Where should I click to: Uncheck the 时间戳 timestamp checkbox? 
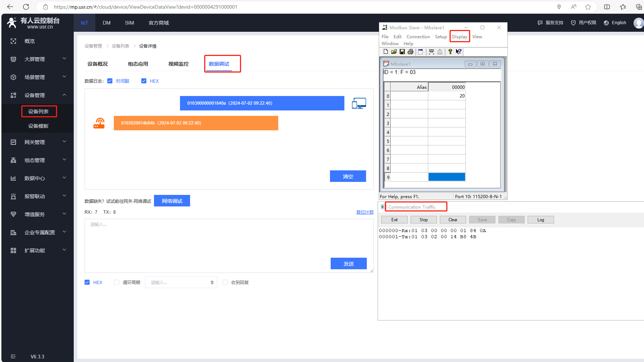pos(110,81)
